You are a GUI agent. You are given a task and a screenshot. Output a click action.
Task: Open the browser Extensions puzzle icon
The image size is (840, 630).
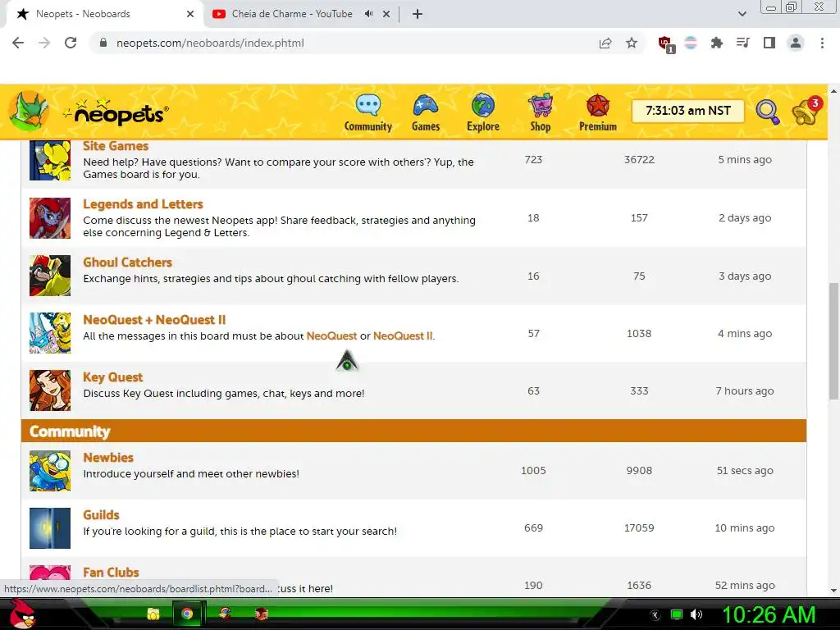[x=716, y=43]
